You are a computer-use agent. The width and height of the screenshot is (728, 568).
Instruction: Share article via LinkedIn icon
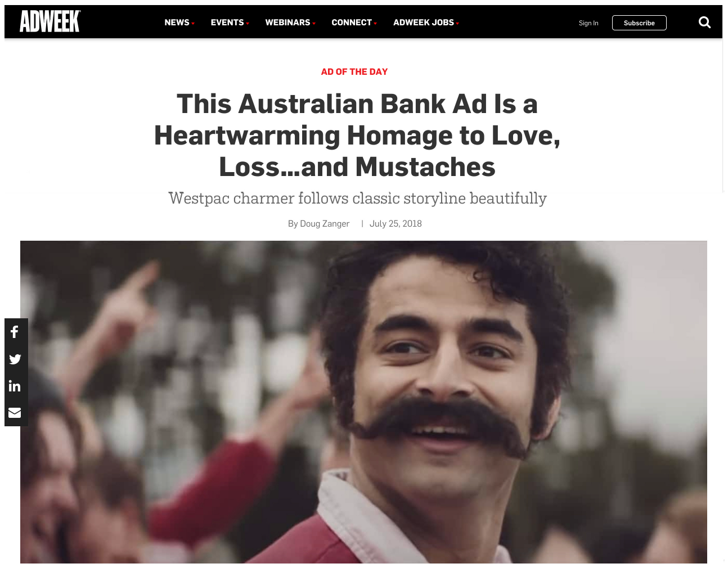tap(15, 386)
